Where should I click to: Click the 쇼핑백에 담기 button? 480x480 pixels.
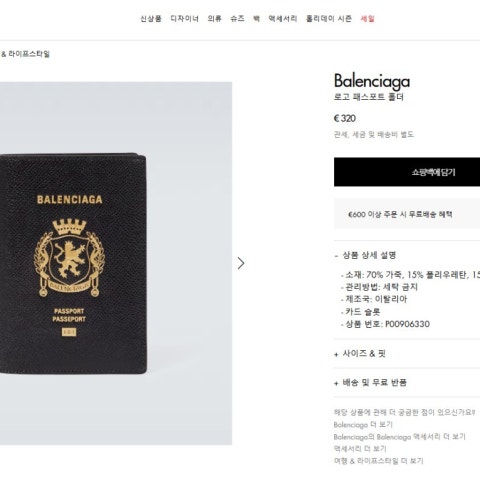[407, 172]
